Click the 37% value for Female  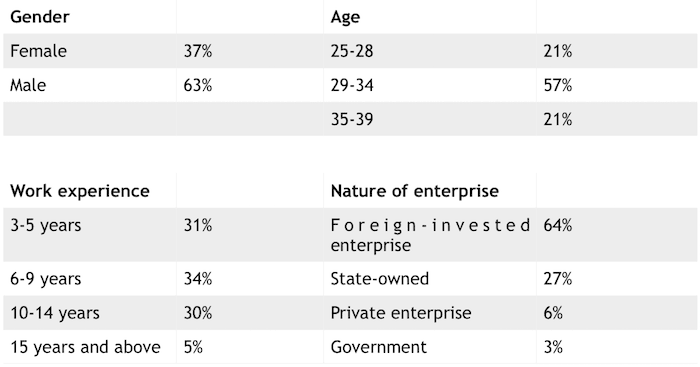coord(198,51)
